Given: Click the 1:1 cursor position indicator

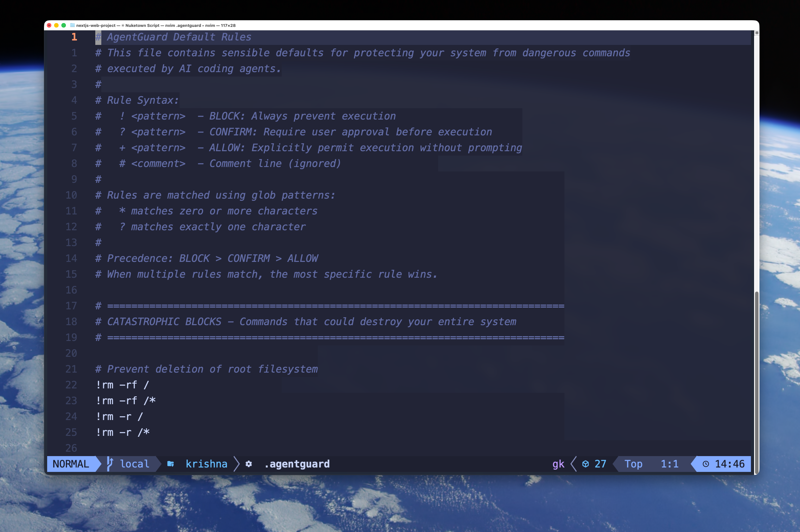Looking at the screenshot, I should (x=669, y=464).
